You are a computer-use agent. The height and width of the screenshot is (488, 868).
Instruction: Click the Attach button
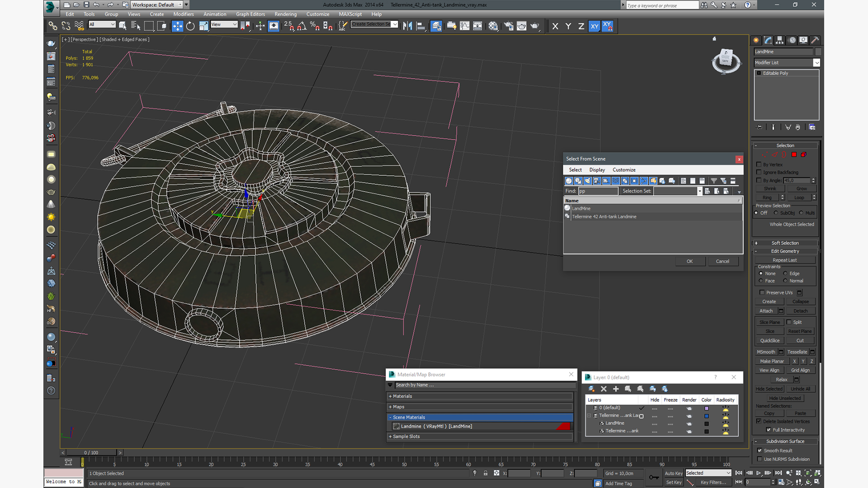[766, 311]
